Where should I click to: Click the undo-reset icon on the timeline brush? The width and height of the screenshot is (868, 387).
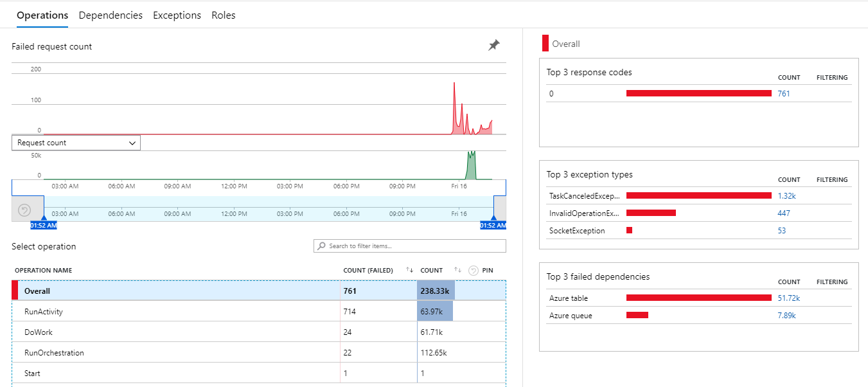tap(26, 209)
